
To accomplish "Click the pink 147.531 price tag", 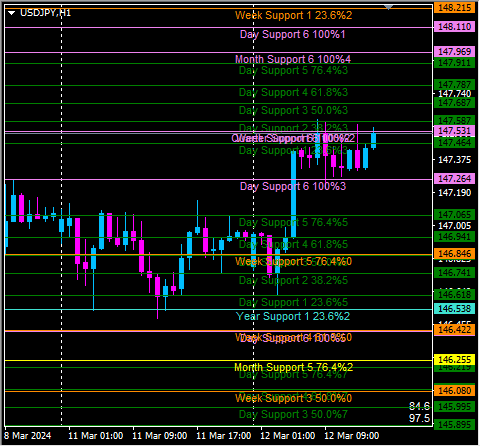I will [x=455, y=131].
